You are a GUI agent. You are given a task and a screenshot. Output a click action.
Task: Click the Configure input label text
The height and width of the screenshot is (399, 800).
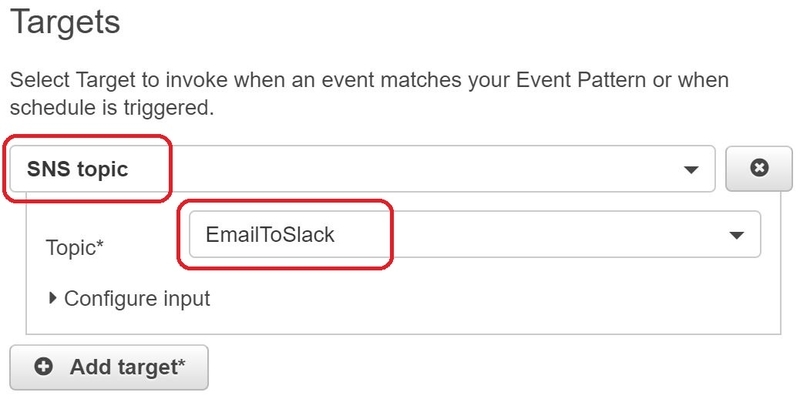point(137,298)
